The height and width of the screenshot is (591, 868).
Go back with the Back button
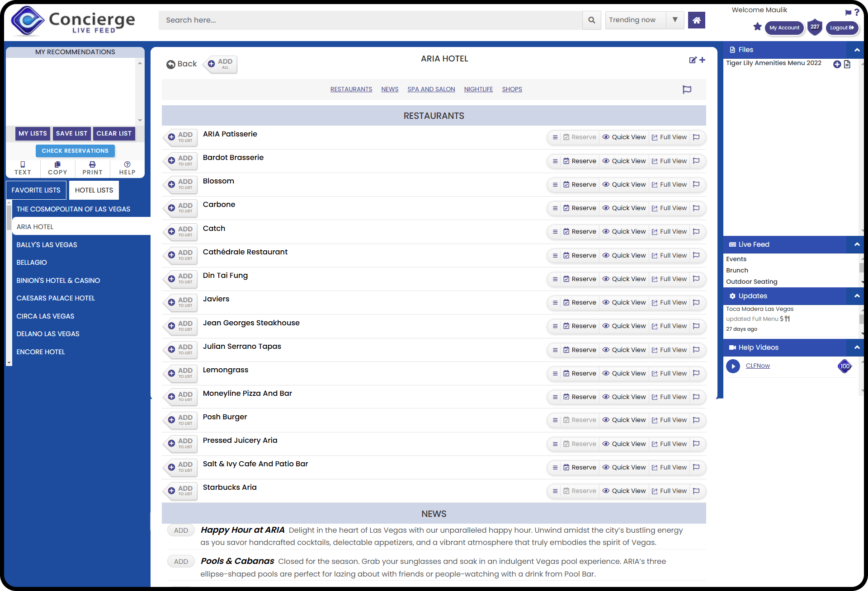182,64
